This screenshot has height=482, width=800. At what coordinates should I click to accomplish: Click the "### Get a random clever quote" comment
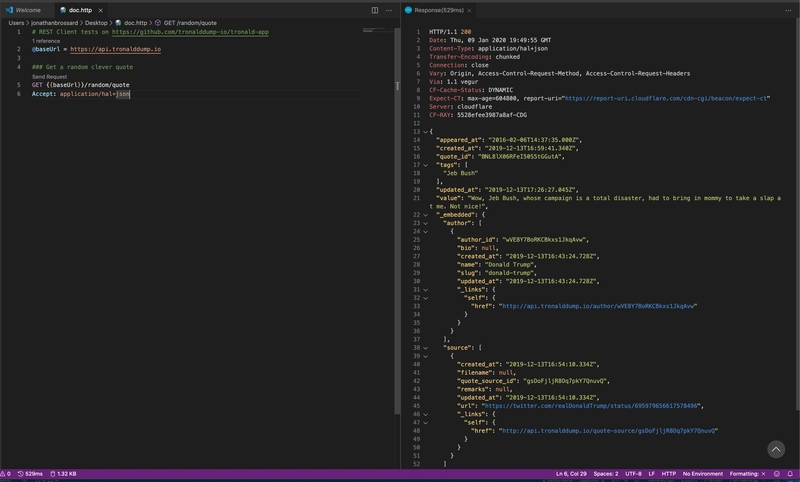coord(82,67)
